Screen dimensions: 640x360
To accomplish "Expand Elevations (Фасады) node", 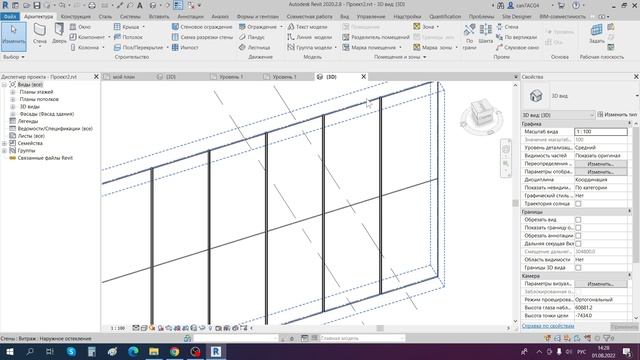I will click(x=12, y=114).
